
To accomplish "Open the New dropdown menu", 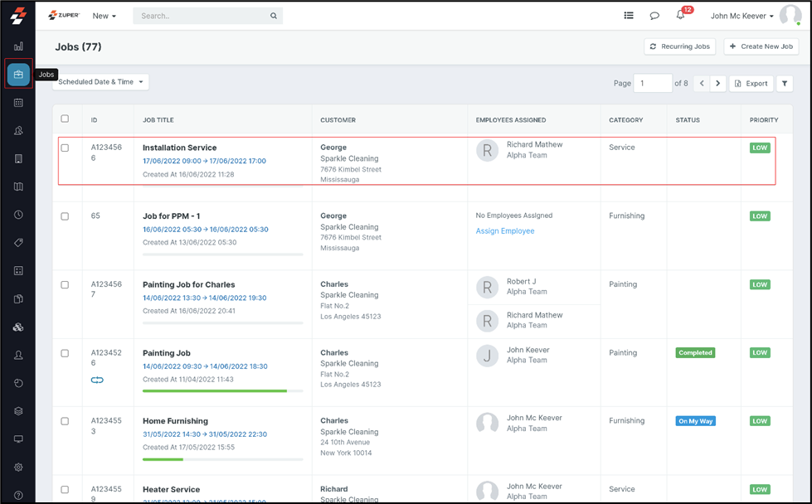I will [x=104, y=16].
